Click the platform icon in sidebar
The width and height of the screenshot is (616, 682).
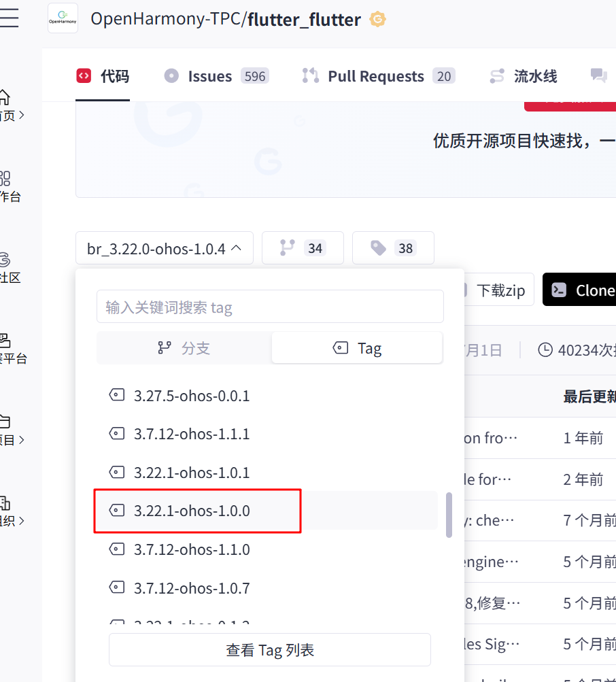coord(5,341)
